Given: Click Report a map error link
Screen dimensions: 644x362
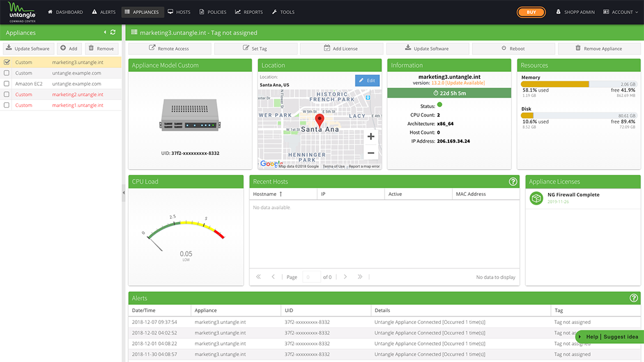Looking at the screenshot, I should click(x=364, y=166).
